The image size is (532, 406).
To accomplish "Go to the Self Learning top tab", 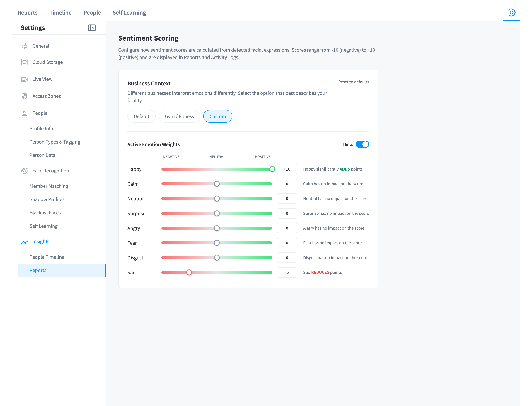I will point(129,13).
